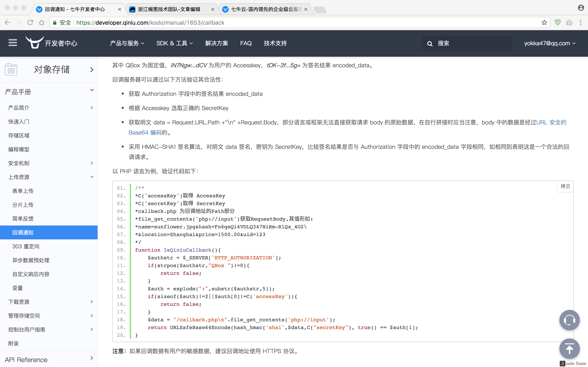Open FAQ in the top navigation
This screenshot has height=367, width=588.
(x=246, y=43)
